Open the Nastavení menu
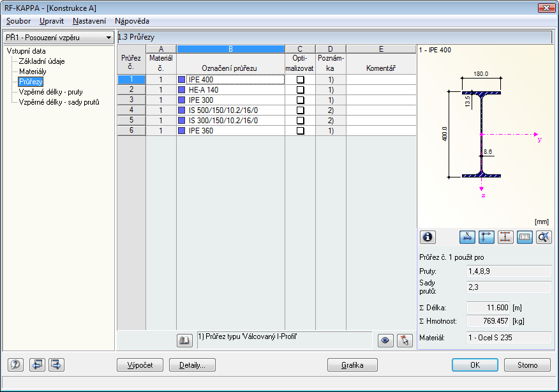The height and width of the screenshot is (392, 559). coord(89,21)
